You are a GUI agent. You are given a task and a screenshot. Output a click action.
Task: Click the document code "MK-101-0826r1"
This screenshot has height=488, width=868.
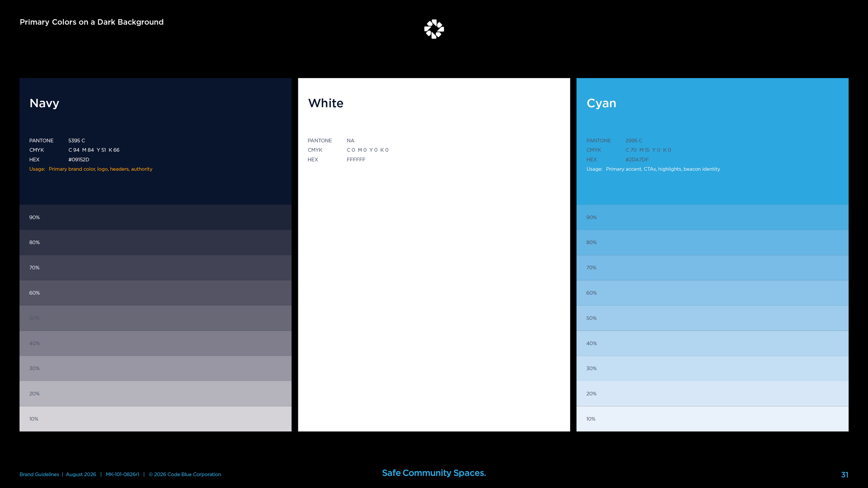click(123, 474)
